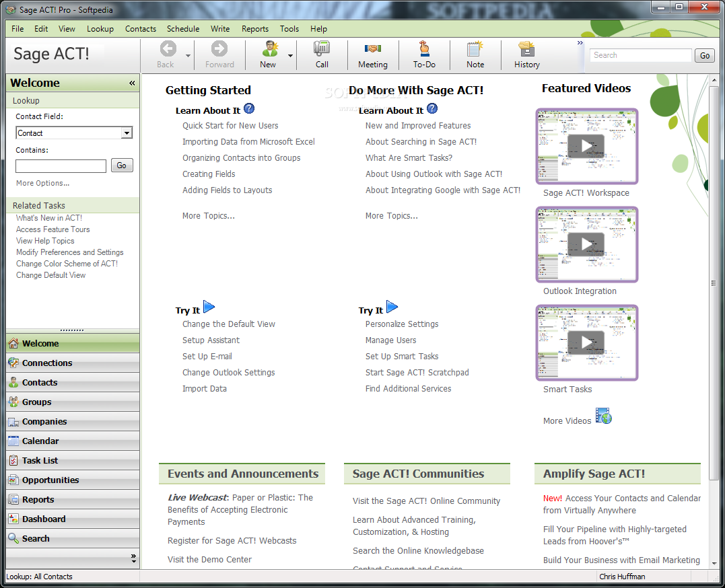
Task: Open Importing Data from Microsoft Excel link
Action: pos(248,142)
